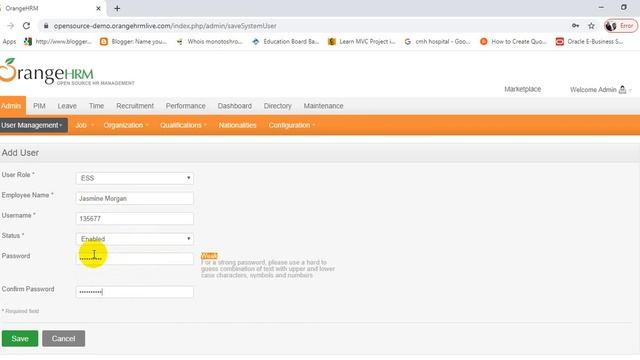The image size is (640, 360).
Task: Go to the Dashboard tab
Action: pyautogui.click(x=235, y=106)
